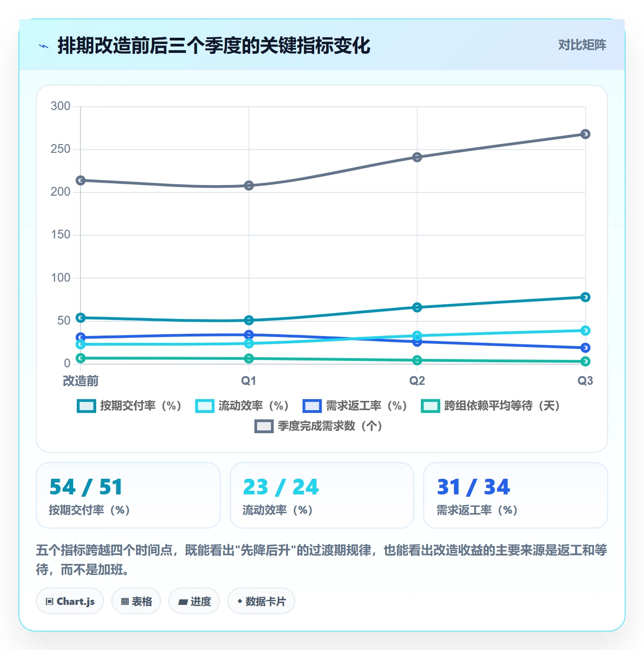Click the 对比矩阵 label in header
Viewport: 644px width, 650px height.
tap(582, 45)
